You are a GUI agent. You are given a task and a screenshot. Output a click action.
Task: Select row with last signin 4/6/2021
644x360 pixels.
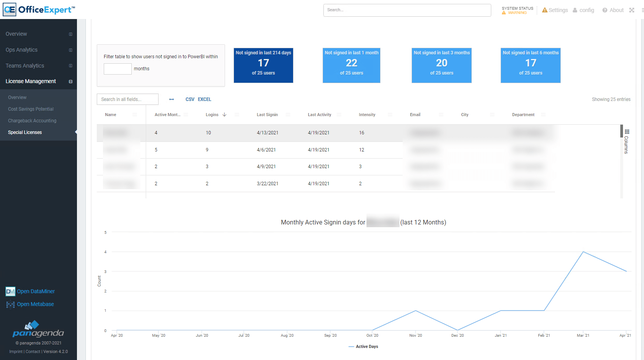[326, 150]
